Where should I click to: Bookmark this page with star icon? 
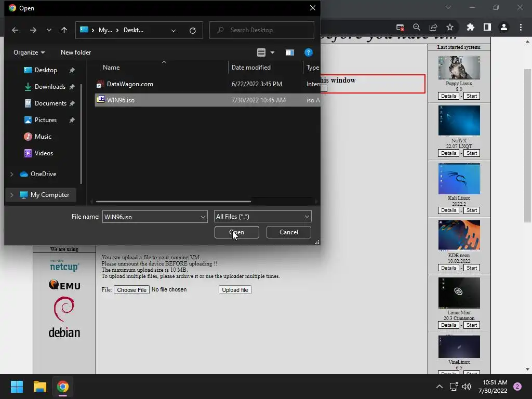click(450, 28)
